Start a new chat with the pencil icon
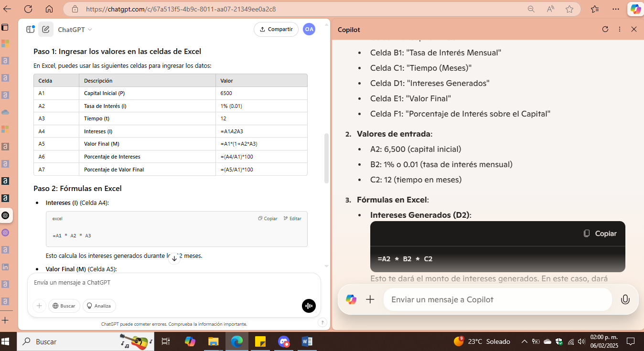 click(46, 29)
